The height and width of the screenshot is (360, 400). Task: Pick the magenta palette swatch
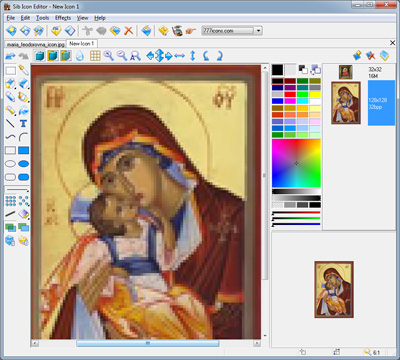coord(290,101)
